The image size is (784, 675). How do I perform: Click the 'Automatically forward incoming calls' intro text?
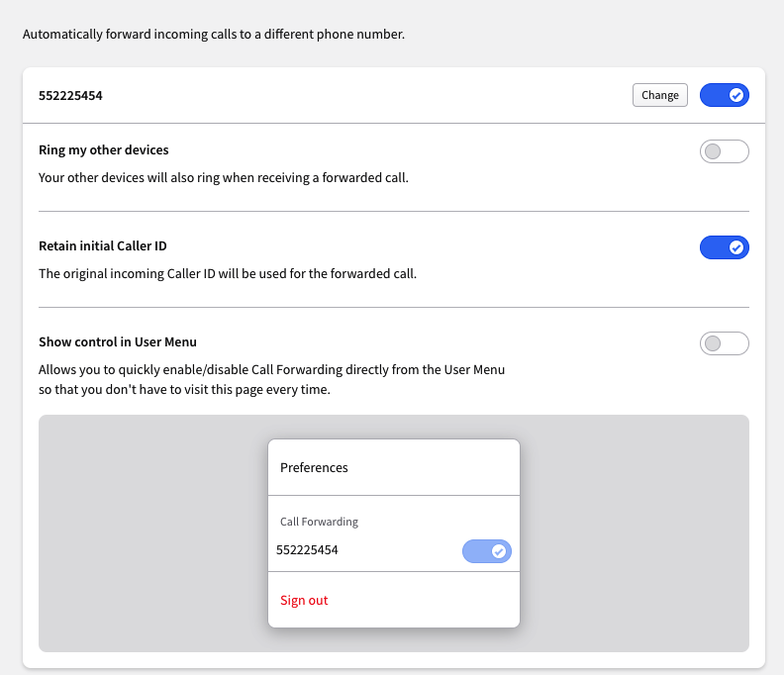point(214,35)
